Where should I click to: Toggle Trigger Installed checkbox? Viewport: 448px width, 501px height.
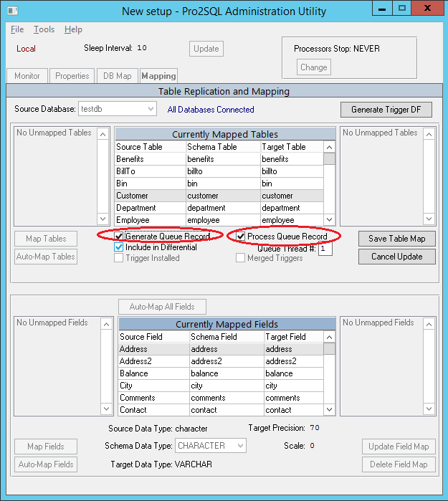coord(119,258)
